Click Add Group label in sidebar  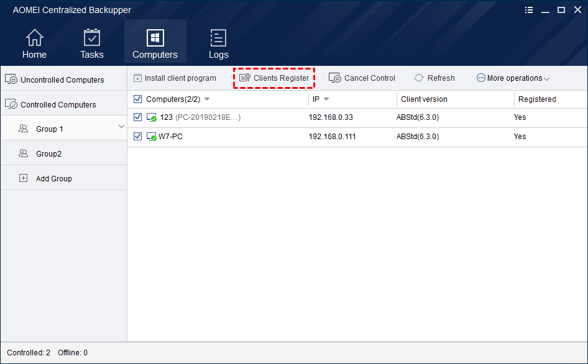(x=53, y=178)
